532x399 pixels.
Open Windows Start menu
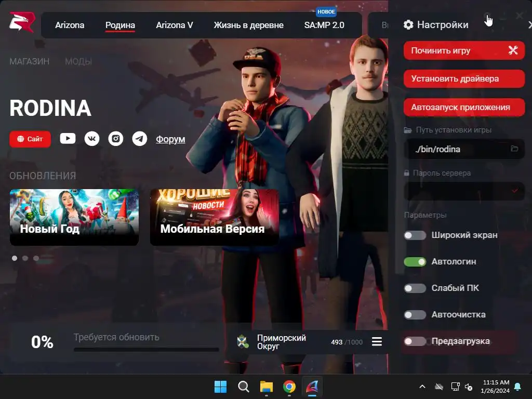pos(220,387)
